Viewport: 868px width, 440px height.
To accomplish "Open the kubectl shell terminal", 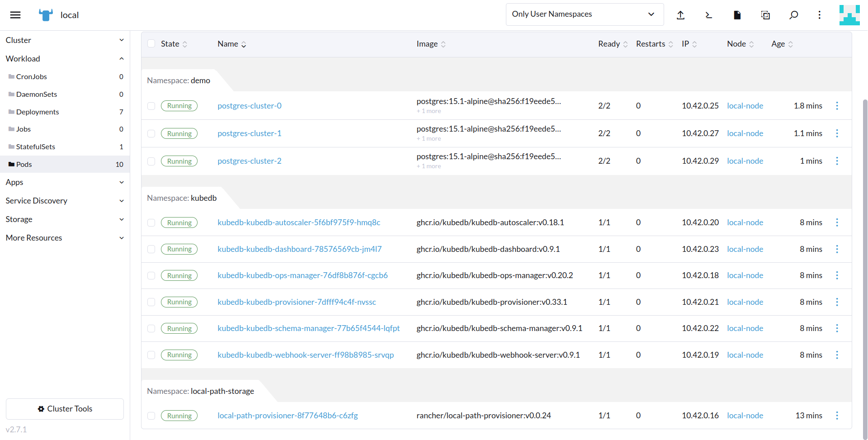I will [x=708, y=15].
